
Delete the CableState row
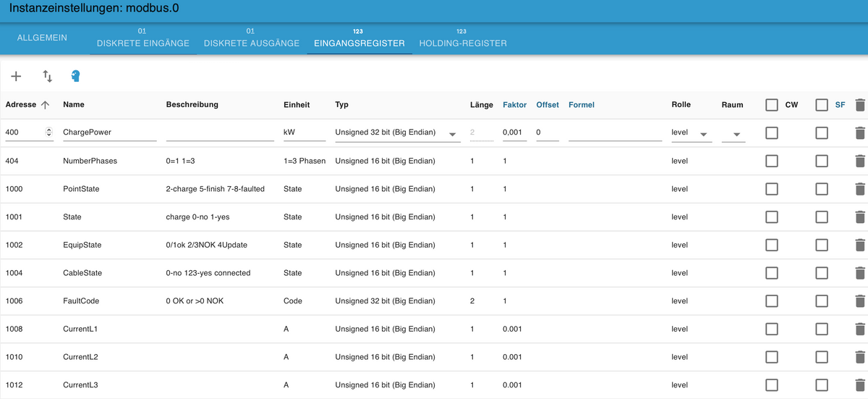coord(859,273)
